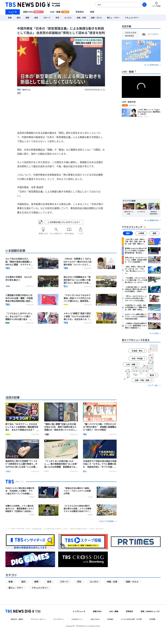Click the 学びがある book reaction icon
The width and height of the screenshot is (166, 644).
click(69, 229)
